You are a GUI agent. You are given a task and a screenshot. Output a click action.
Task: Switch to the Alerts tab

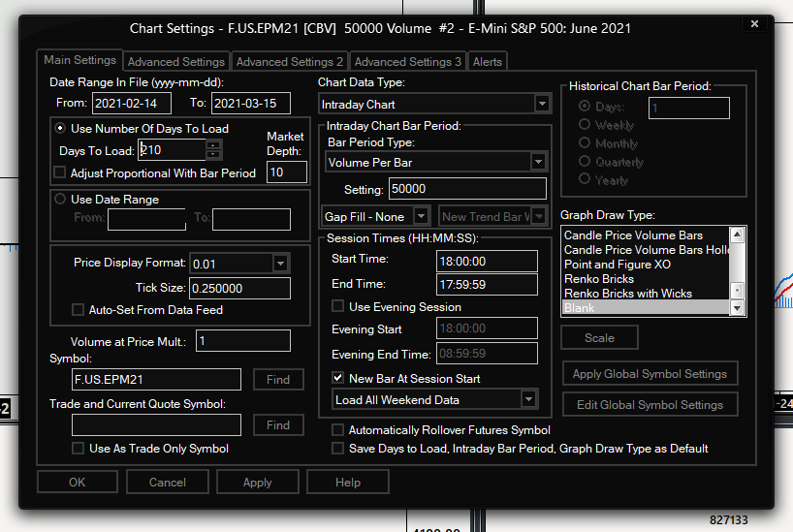click(487, 62)
